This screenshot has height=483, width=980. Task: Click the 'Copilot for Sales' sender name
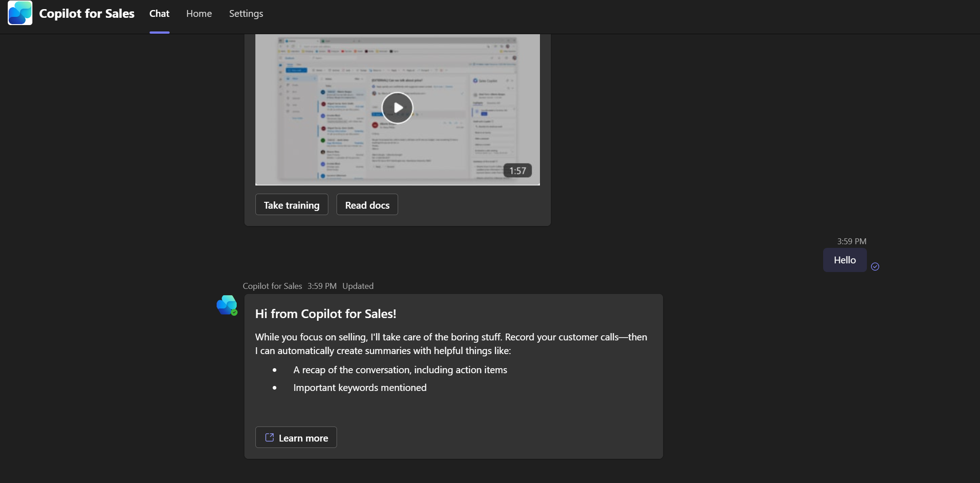(272, 286)
